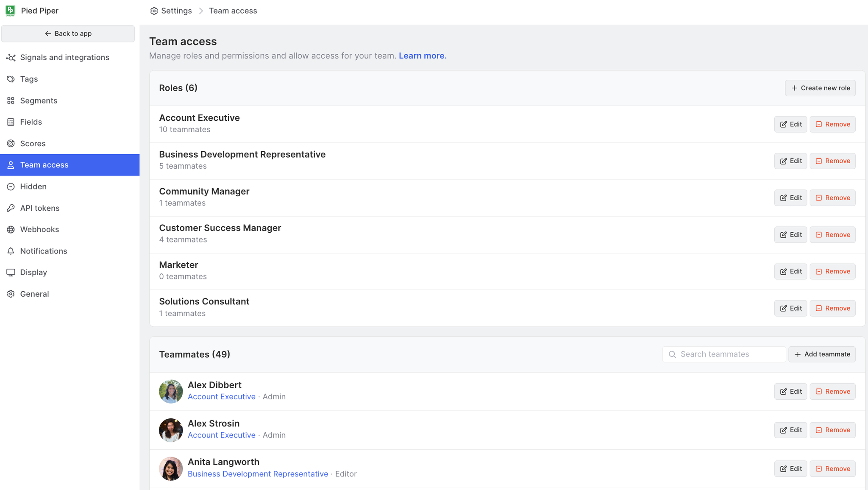868x490 pixels.
Task: Click the Webhooks globe icon
Action: pos(11,229)
